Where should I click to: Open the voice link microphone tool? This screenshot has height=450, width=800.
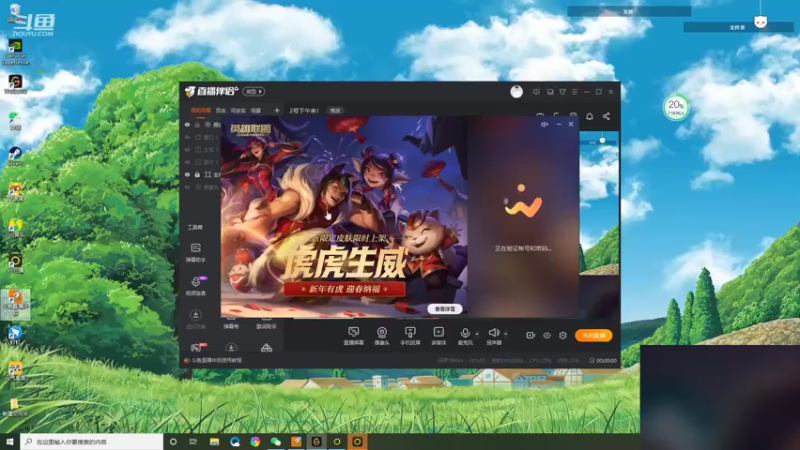(x=196, y=285)
